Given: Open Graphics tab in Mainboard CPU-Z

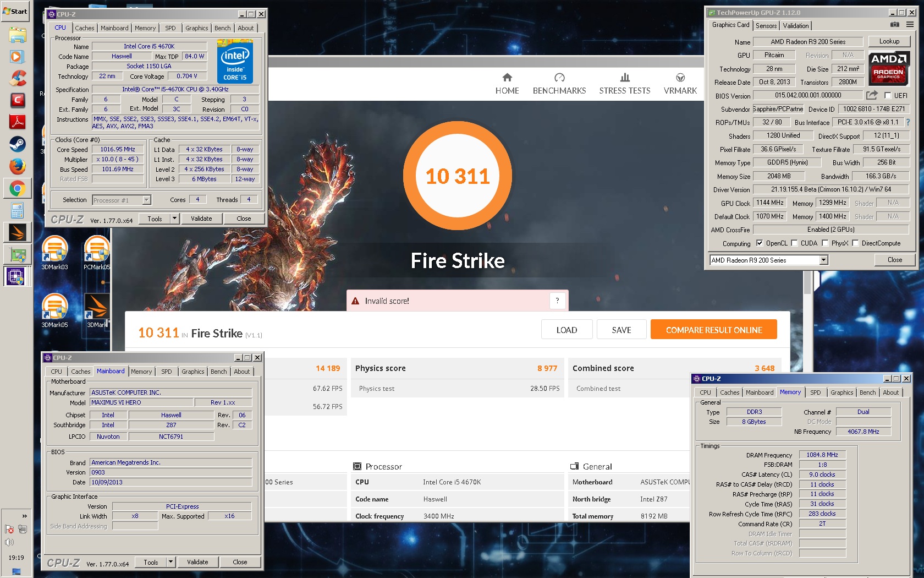Looking at the screenshot, I should 193,372.
